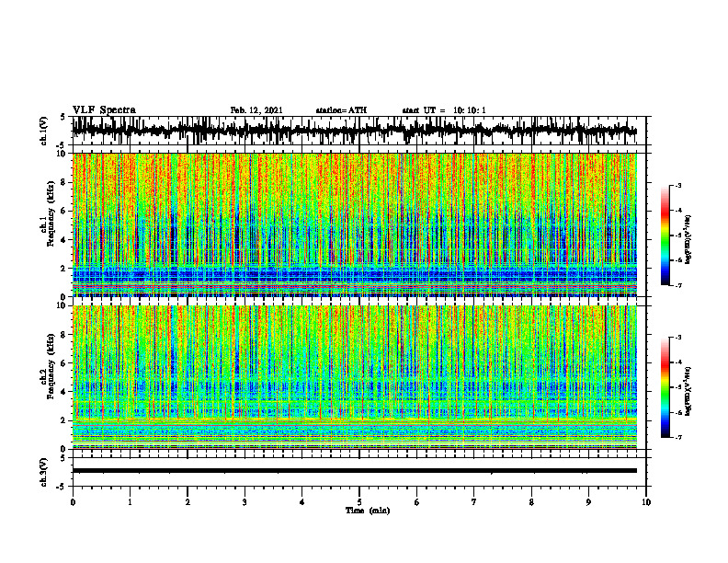Select the ch.1 colorbar "log(PSD)(V²/Hz)" label
Image resolution: width=728 pixels, height=563 pixels.
tap(688, 240)
